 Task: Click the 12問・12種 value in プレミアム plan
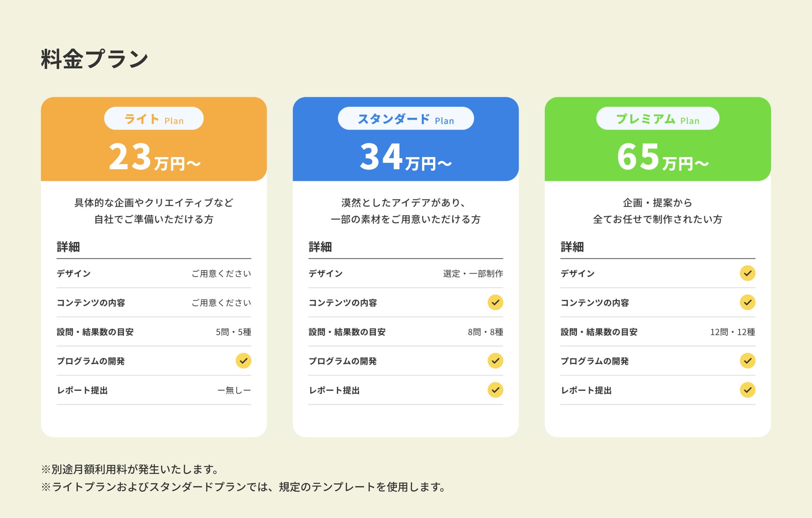[x=732, y=332]
